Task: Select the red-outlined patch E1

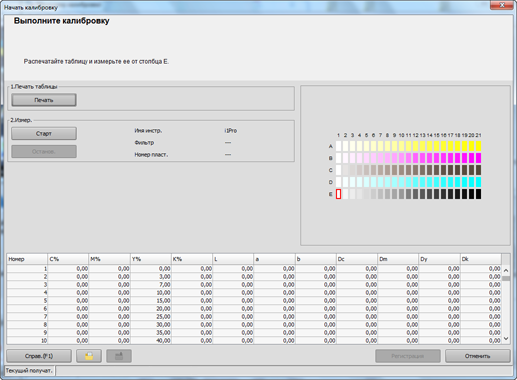Action: (338, 194)
